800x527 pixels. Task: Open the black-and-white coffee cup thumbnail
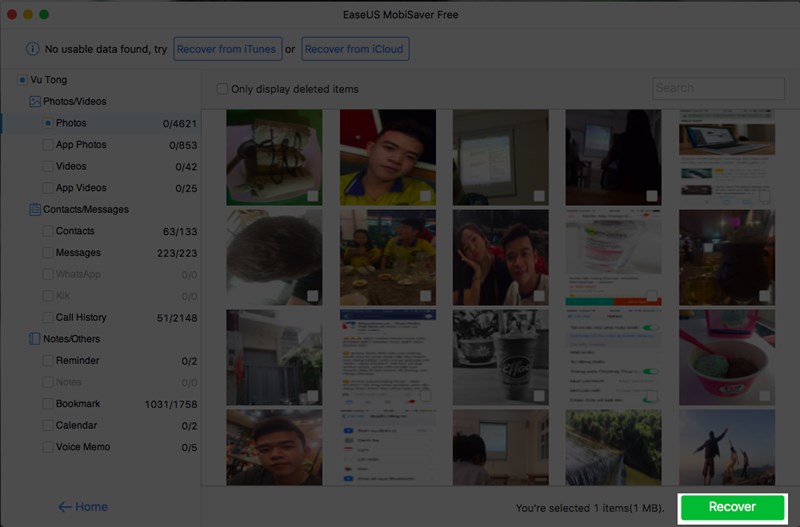click(501, 357)
